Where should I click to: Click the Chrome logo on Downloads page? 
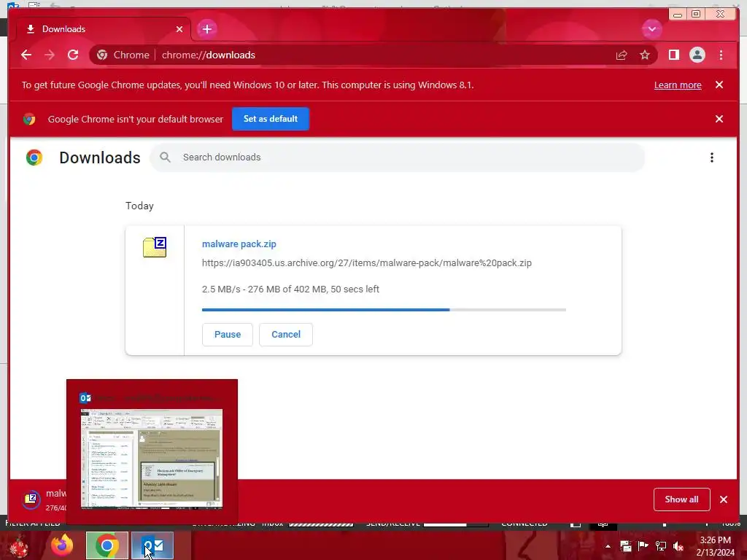click(34, 157)
